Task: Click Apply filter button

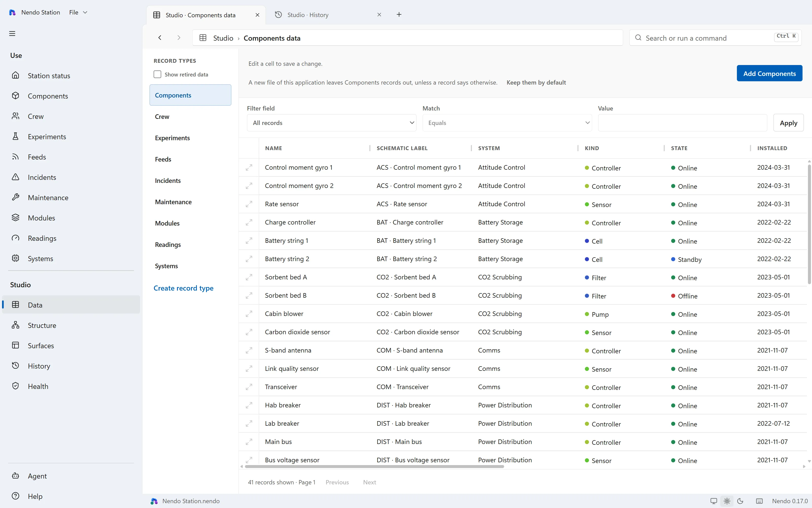Action: click(x=788, y=123)
